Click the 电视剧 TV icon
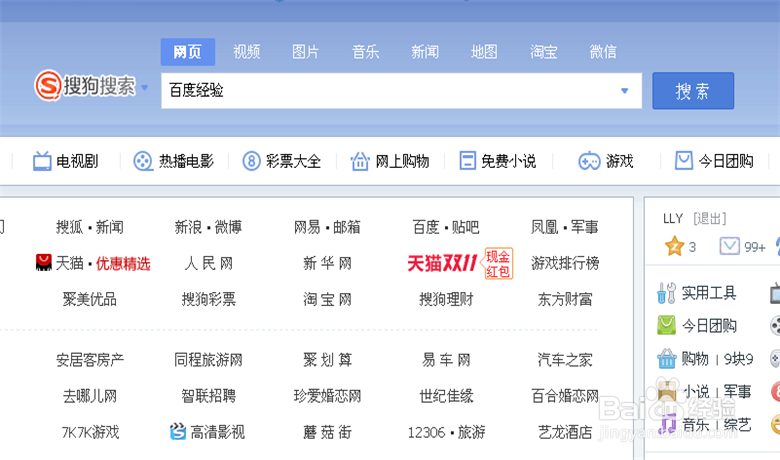This screenshot has height=460, width=780. pos(42,161)
